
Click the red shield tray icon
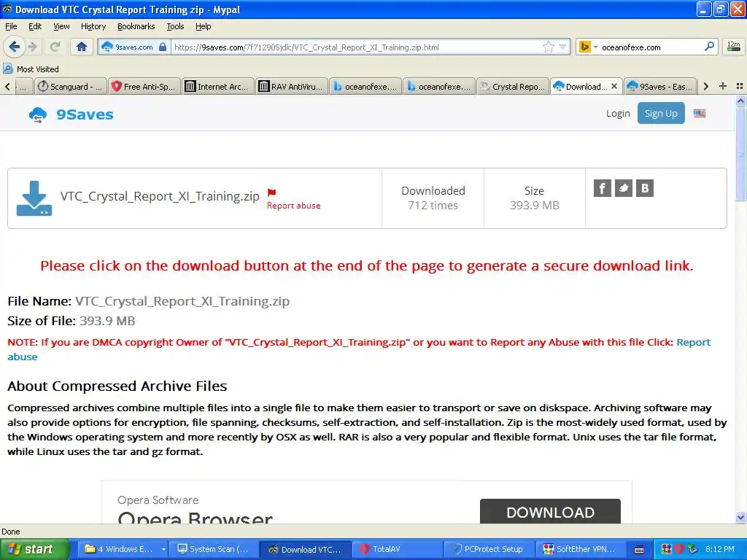(679, 549)
